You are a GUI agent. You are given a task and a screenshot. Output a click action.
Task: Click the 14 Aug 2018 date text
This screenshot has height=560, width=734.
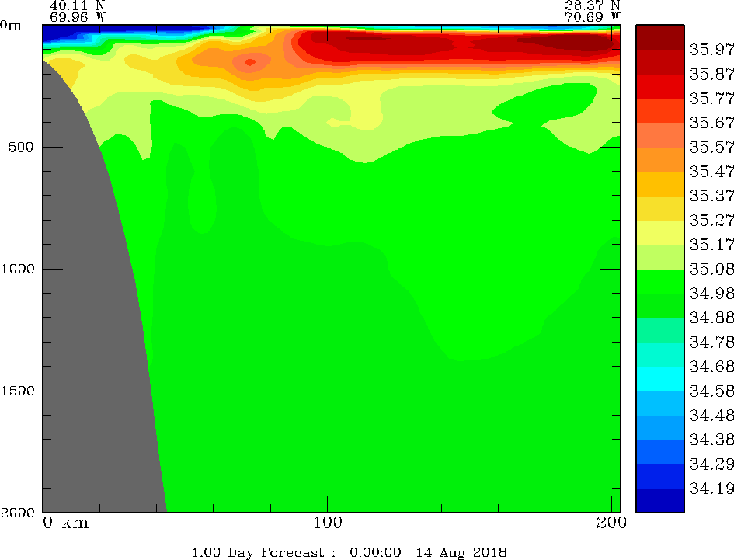pyautogui.click(x=461, y=552)
